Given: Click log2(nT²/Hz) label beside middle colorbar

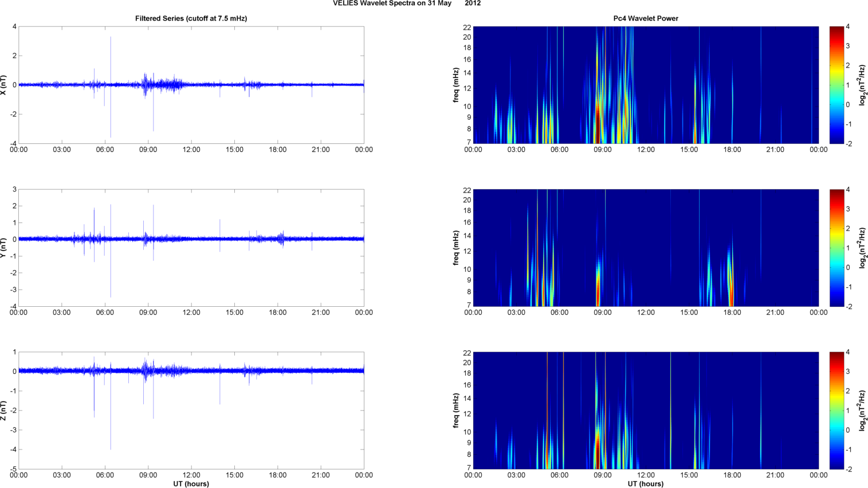Looking at the screenshot, I should [x=862, y=248].
